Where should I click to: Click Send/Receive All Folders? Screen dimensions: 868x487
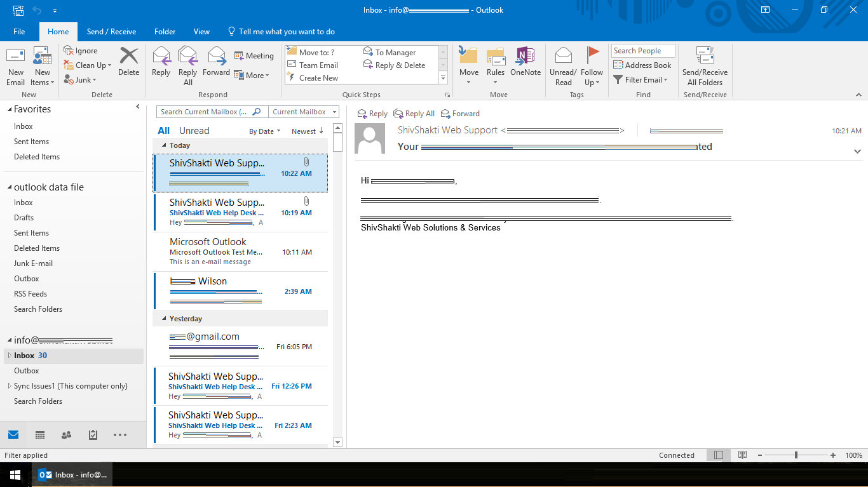pyautogui.click(x=705, y=66)
